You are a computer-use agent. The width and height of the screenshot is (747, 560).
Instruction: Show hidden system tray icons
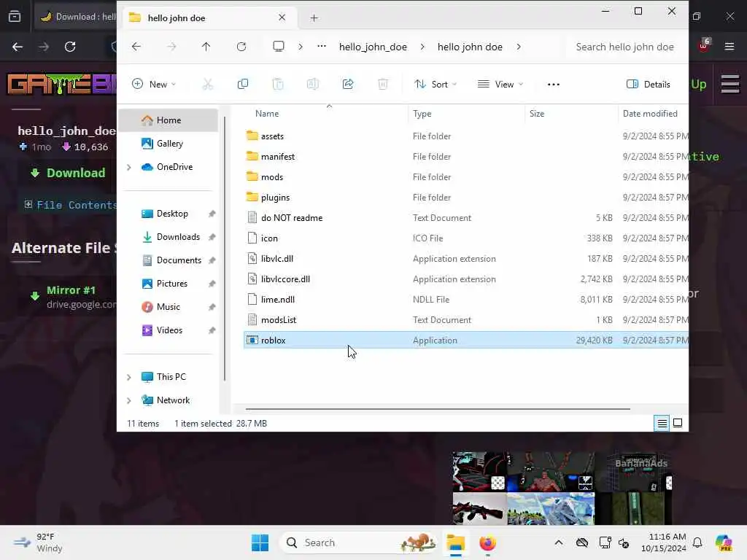(559, 542)
